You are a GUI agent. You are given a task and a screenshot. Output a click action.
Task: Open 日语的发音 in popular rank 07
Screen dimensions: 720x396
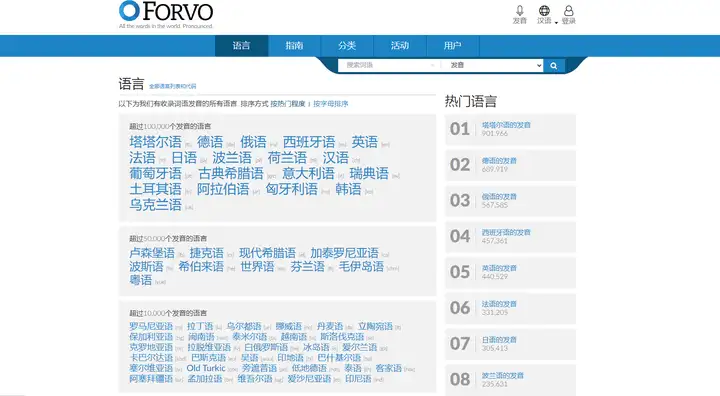[x=499, y=339]
